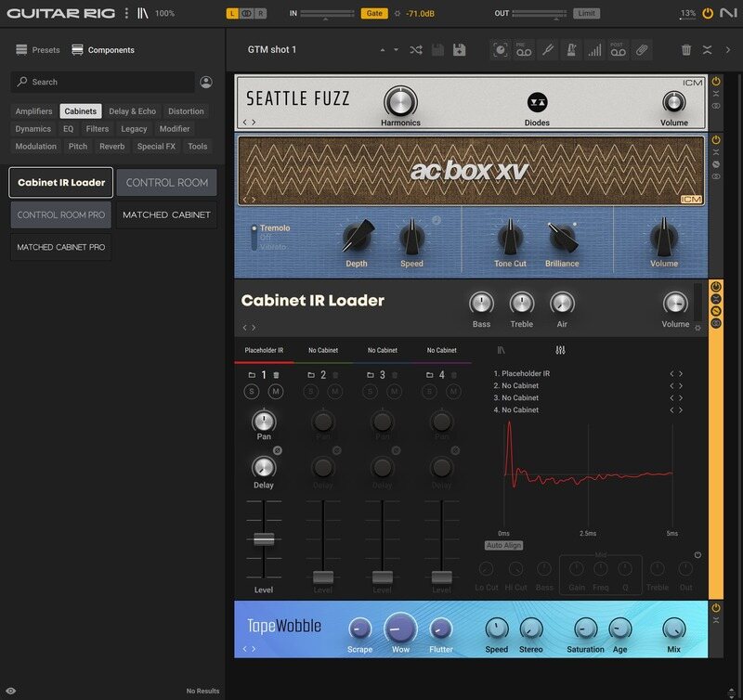This screenshot has height=700, width=743.
Task: Open folder browser for IR slot 2
Action: click(x=310, y=374)
